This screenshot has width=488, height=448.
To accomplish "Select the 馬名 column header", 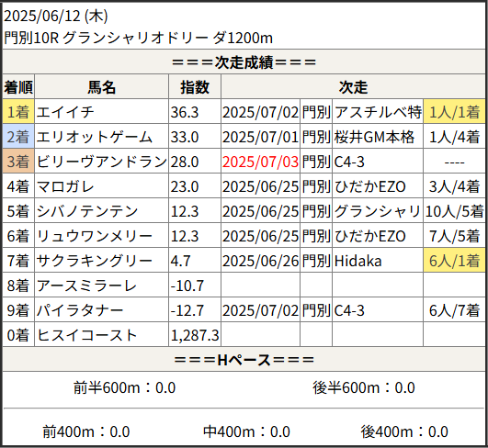I will click(101, 86).
